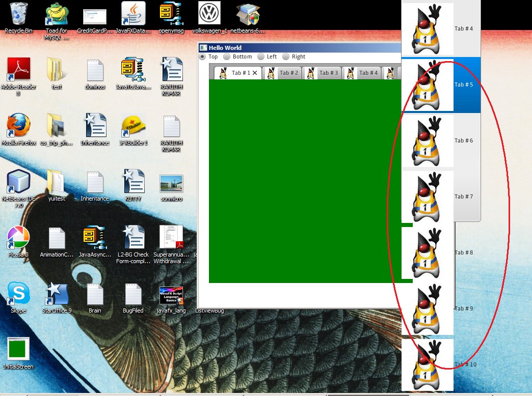Open NetBeans IDE 7.0 shortcut
This screenshot has height=396, width=532.
(x=18, y=182)
